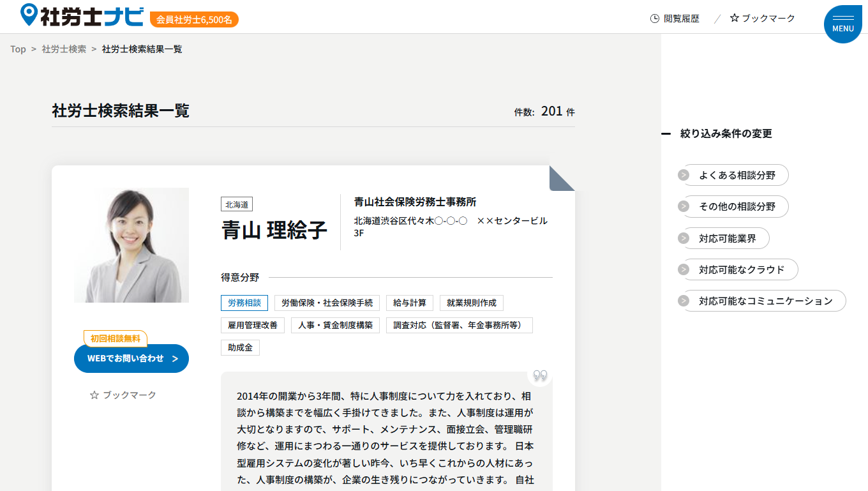Open 閲覧履歴 in the header

(675, 19)
